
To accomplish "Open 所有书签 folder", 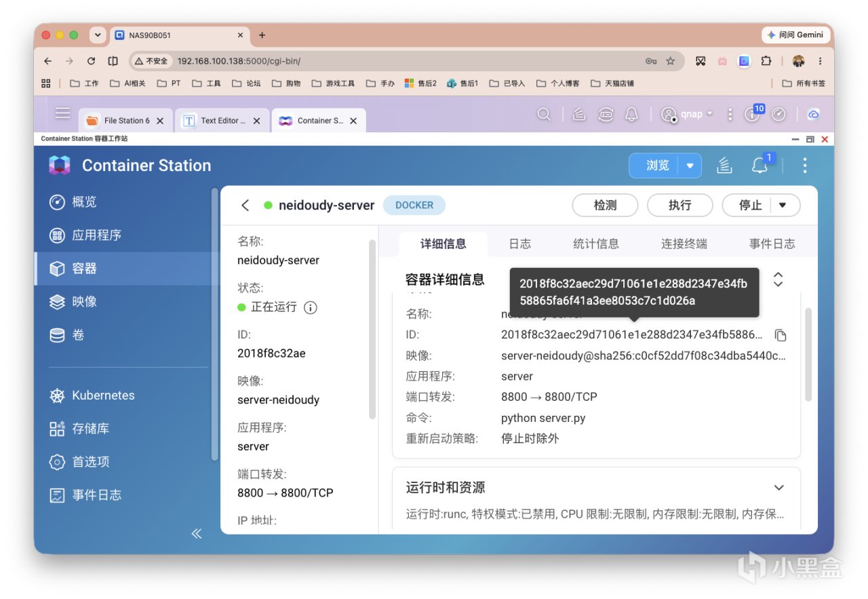I will (804, 83).
